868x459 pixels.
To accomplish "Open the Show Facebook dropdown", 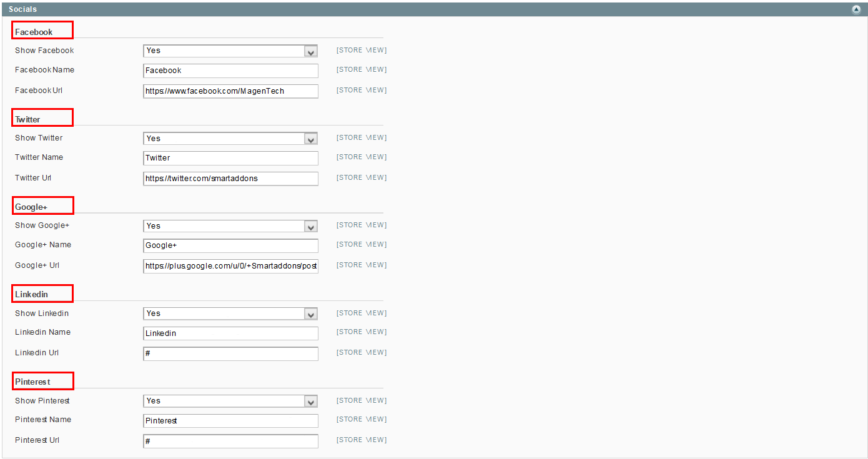I will [x=230, y=51].
